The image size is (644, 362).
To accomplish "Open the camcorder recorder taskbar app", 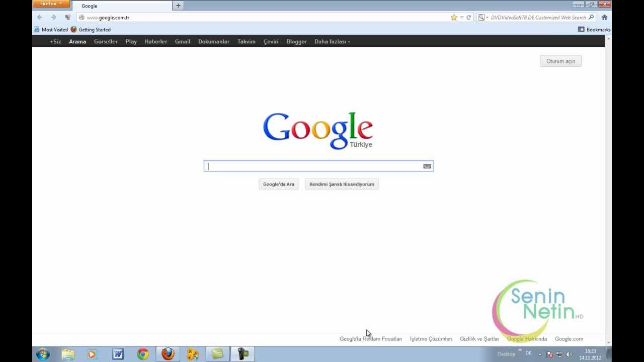I will tap(243, 354).
